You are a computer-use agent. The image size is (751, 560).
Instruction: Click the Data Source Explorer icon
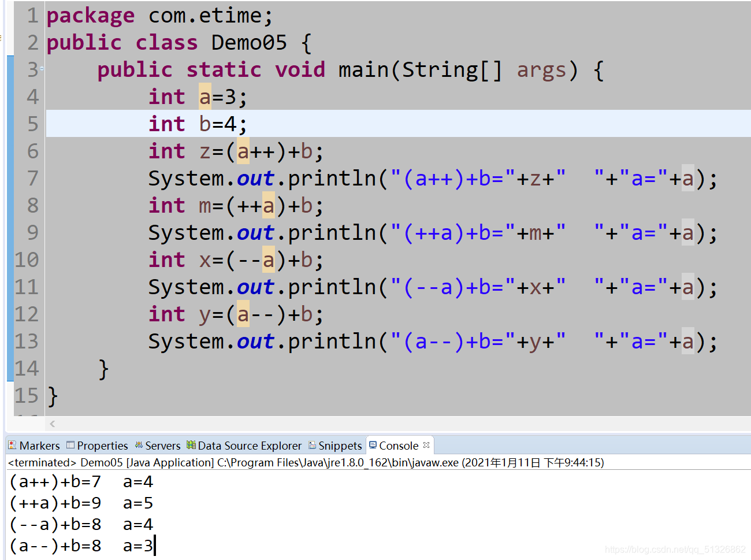[x=191, y=445]
